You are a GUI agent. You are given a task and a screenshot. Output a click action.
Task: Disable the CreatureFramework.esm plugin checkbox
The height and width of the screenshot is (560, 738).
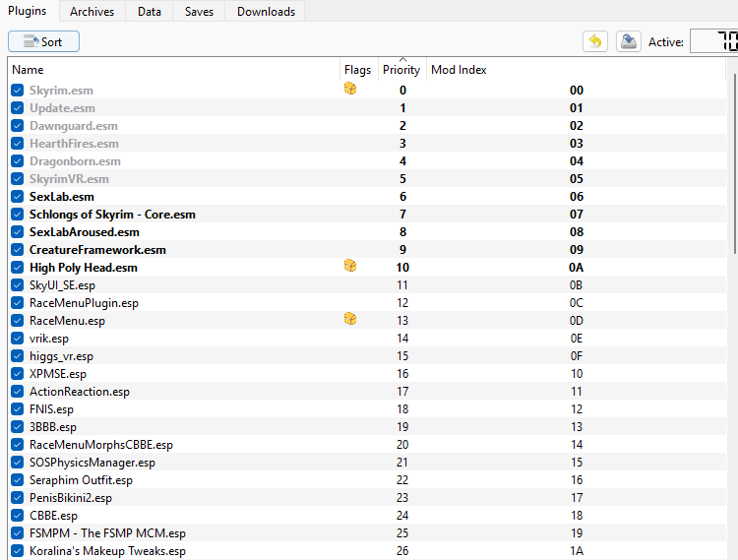(18, 249)
